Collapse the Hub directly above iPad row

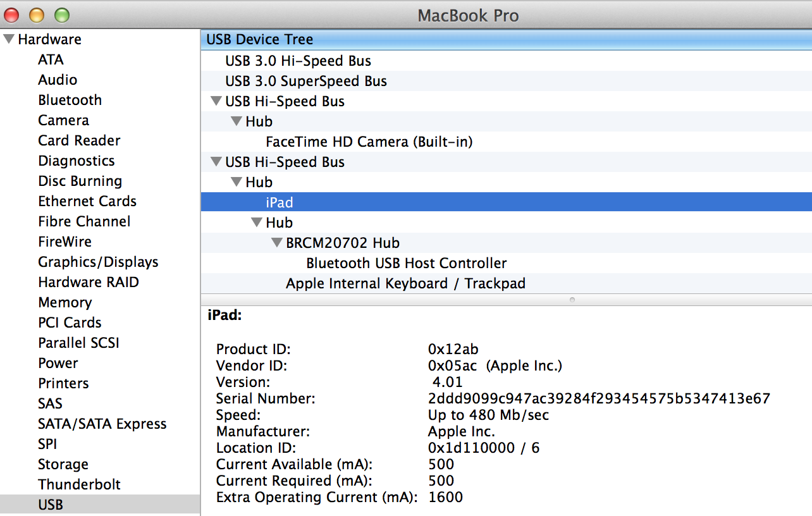pos(237,182)
